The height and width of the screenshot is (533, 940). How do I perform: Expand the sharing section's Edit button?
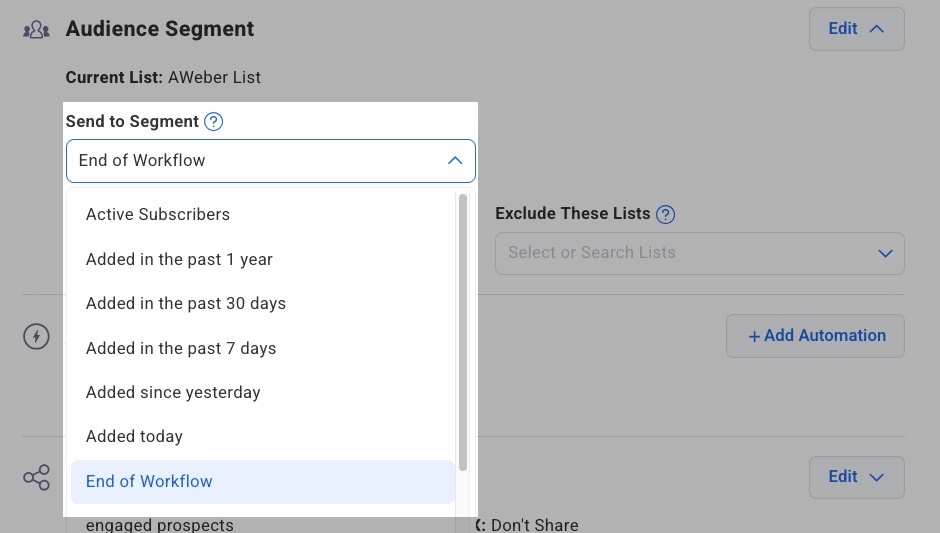pyautogui.click(x=856, y=477)
